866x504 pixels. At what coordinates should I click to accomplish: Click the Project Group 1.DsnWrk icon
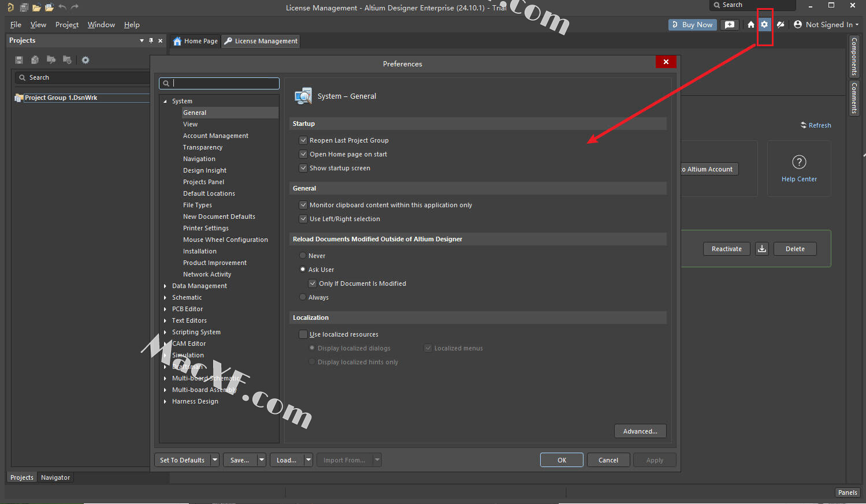point(18,98)
